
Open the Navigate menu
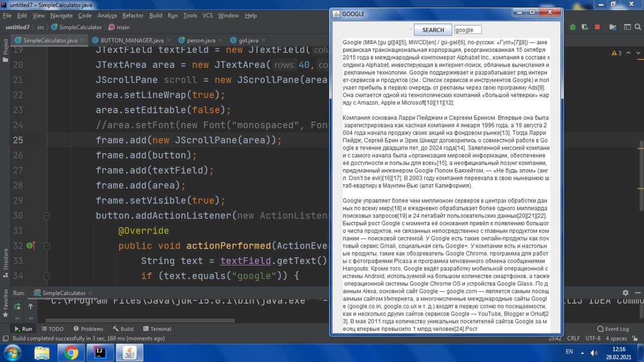(61, 16)
